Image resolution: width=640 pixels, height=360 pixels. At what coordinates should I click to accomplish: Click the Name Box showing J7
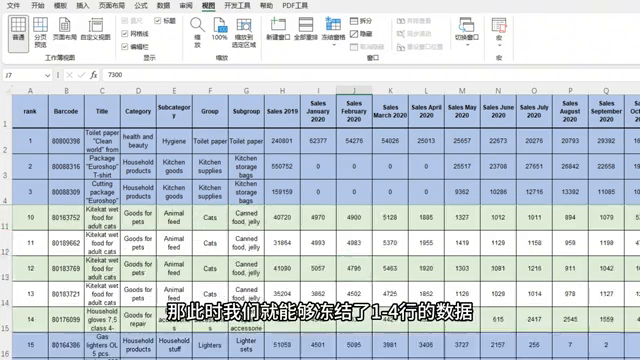[24, 75]
